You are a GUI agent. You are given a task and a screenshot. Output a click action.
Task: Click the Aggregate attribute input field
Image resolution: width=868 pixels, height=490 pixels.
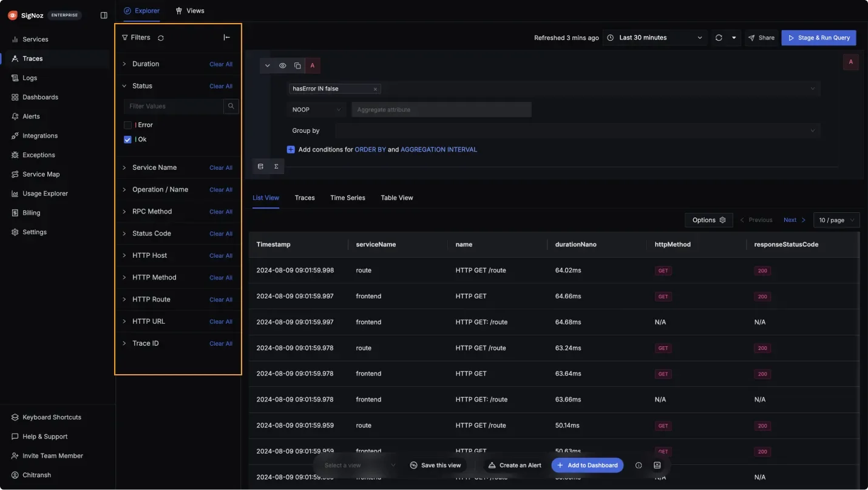[441, 110]
